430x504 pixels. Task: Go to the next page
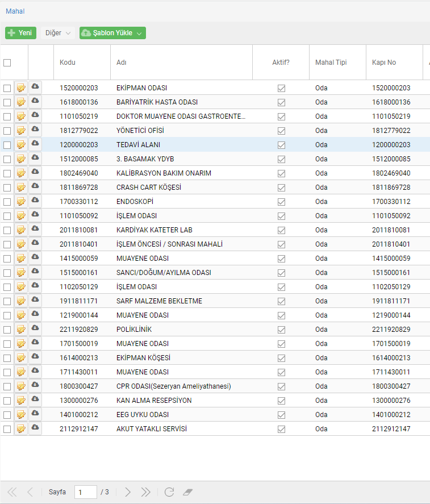click(x=128, y=492)
